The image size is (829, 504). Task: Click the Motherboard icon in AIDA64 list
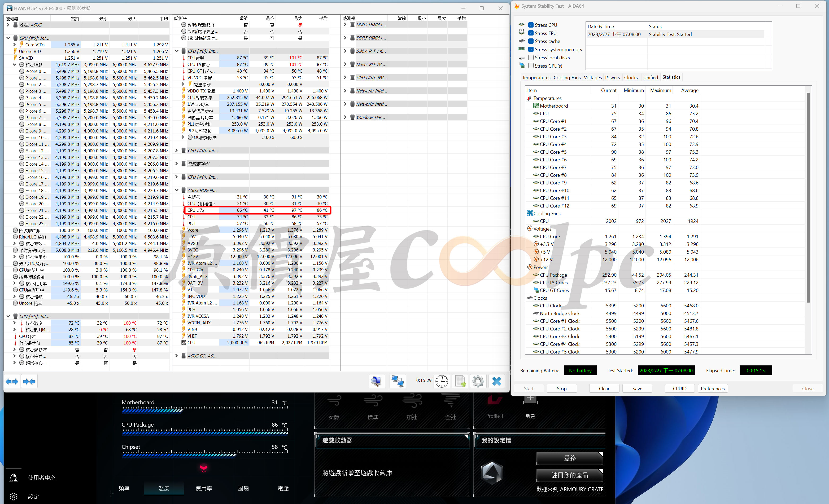click(536, 105)
